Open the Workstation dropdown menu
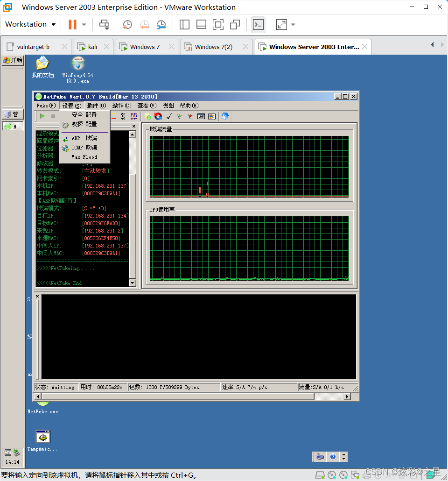 tap(30, 24)
